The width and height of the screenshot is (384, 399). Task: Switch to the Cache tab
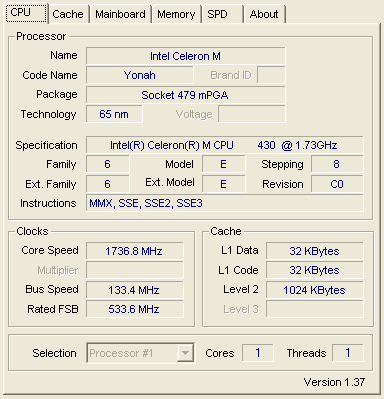pos(69,14)
